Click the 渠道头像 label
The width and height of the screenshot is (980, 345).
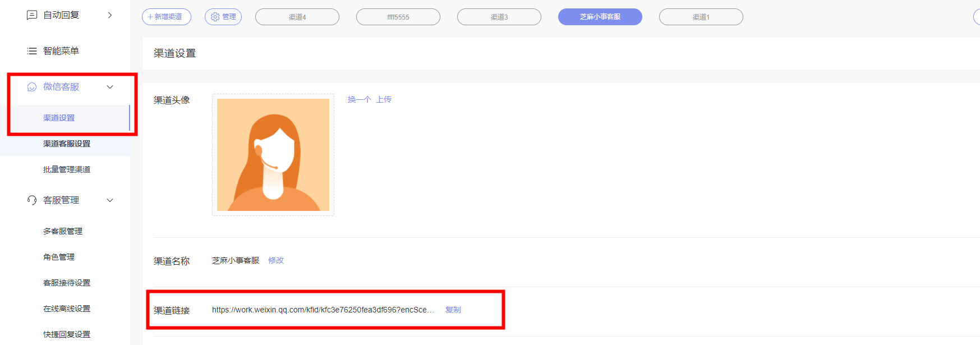(172, 100)
